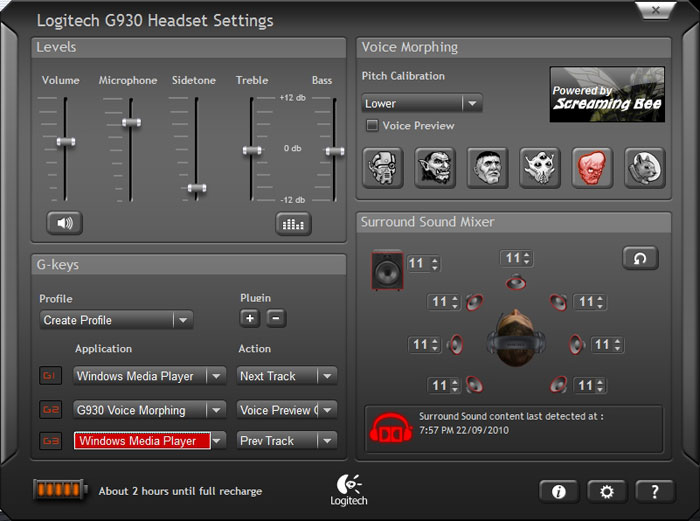Image resolution: width=700 pixels, height=521 pixels.
Task: Click the Volume slider handle
Action: (x=66, y=142)
